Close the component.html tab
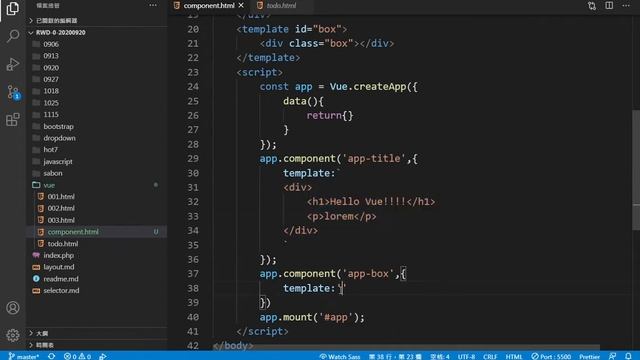Screen dimensions: 640x360 pos(241,5)
